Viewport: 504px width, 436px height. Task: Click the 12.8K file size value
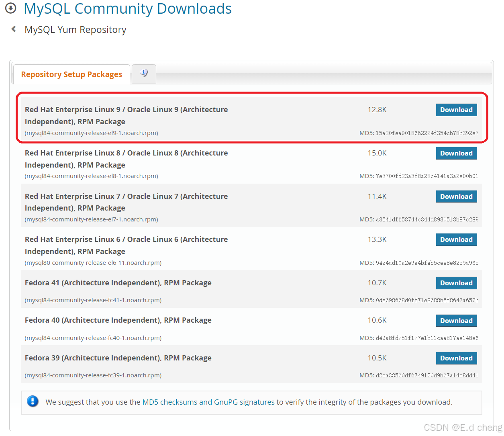[x=377, y=110]
